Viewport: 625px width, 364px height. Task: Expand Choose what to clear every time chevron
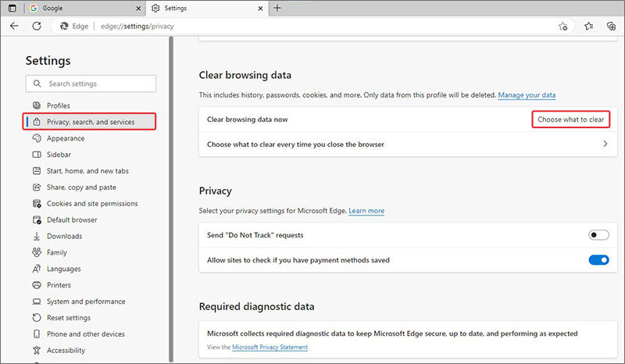click(605, 144)
